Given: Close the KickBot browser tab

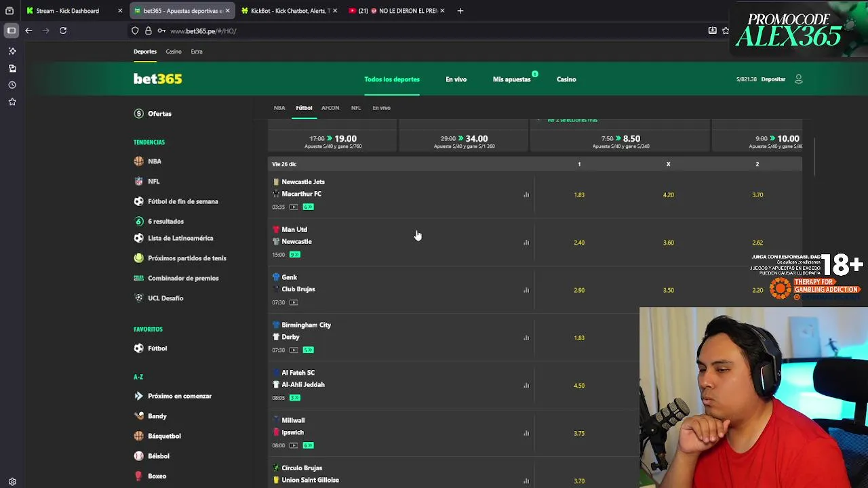Looking at the screenshot, I should [x=335, y=11].
